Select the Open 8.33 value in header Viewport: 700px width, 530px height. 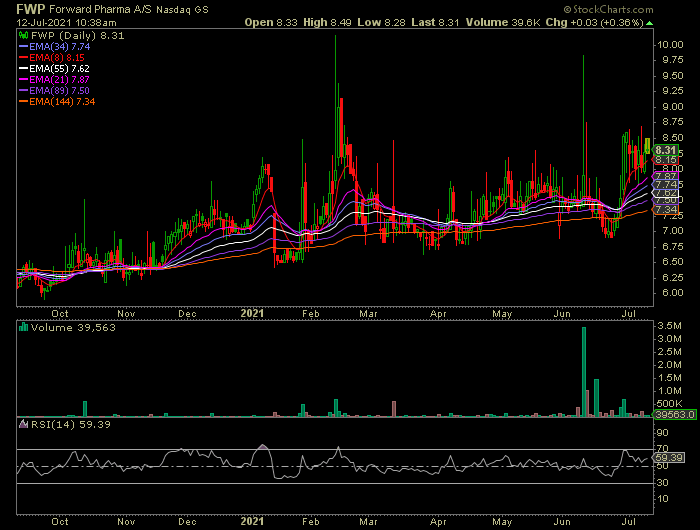271,22
